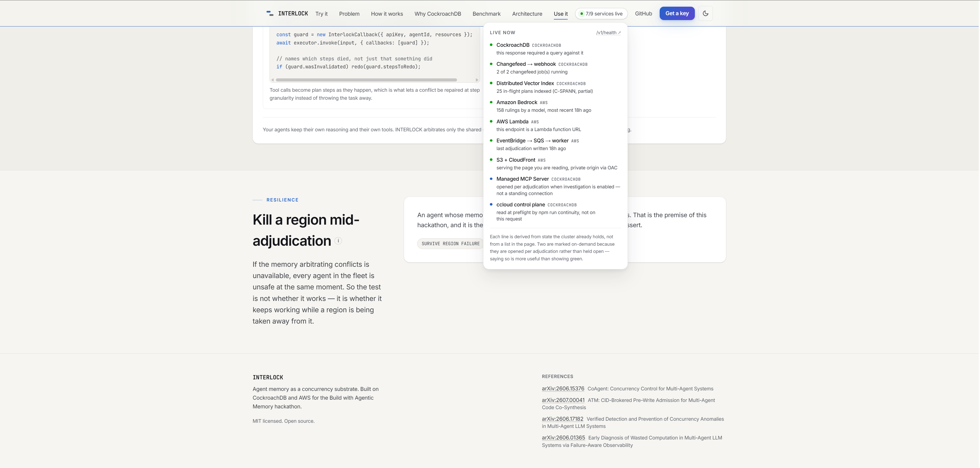The width and height of the screenshot is (980, 468).
Task: Click blue dot beside Managed MCP Server
Action: (491, 178)
